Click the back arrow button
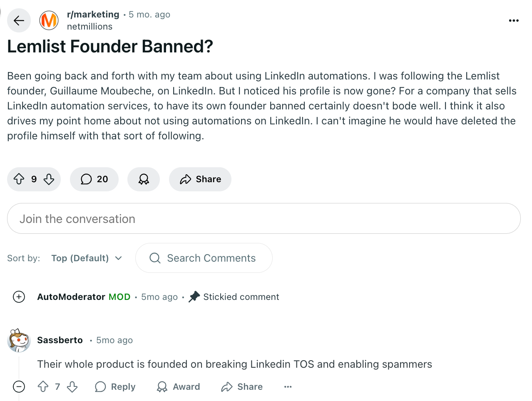Image resolution: width=532 pixels, height=401 pixels. point(19,20)
